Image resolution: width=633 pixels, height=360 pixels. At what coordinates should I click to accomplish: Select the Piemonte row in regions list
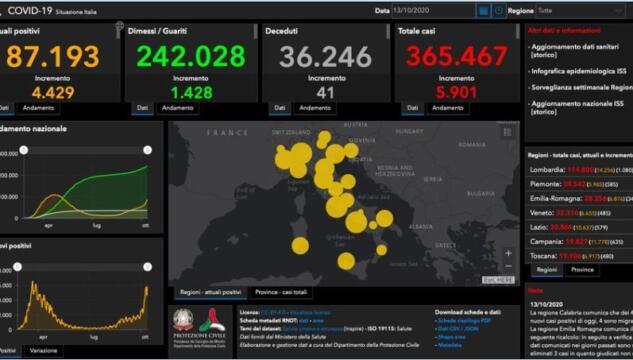pyautogui.click(x=581, y=184)
